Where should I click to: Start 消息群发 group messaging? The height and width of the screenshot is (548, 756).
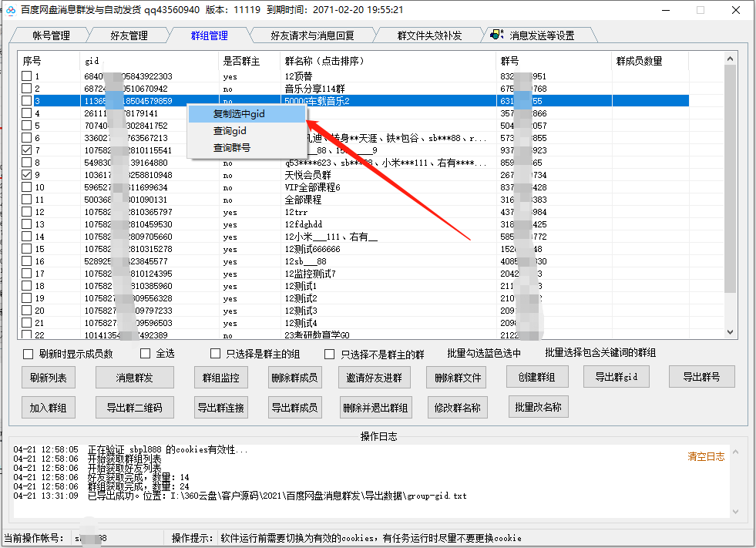tap(134, 377)
